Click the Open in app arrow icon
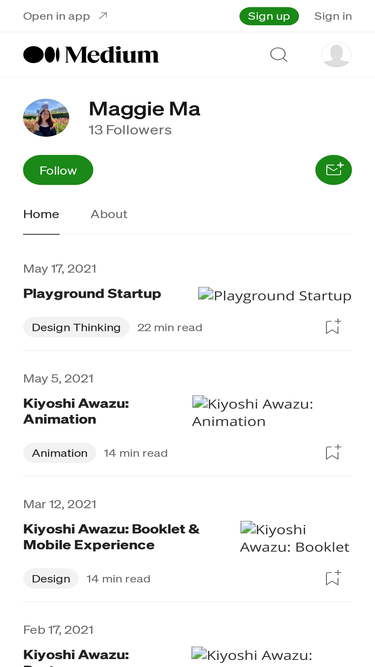375x667 pixels. tap(102, 16)
